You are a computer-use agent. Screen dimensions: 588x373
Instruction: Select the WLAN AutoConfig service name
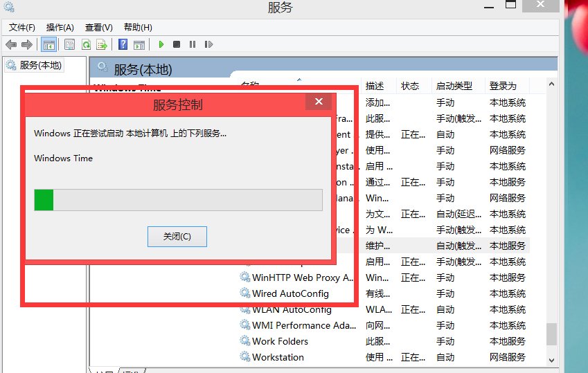292,309
